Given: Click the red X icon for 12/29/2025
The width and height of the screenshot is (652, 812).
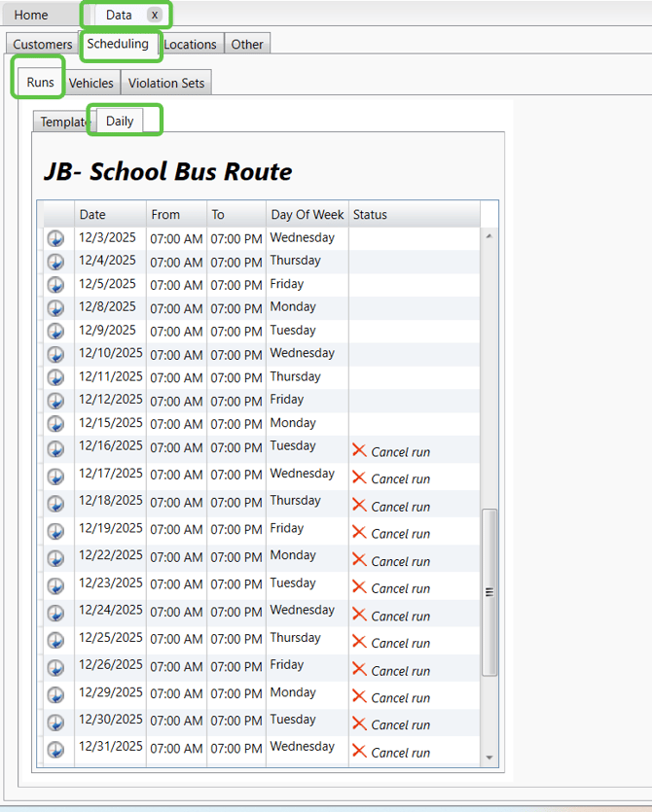Looking at the screenshot, I should 359,696.
